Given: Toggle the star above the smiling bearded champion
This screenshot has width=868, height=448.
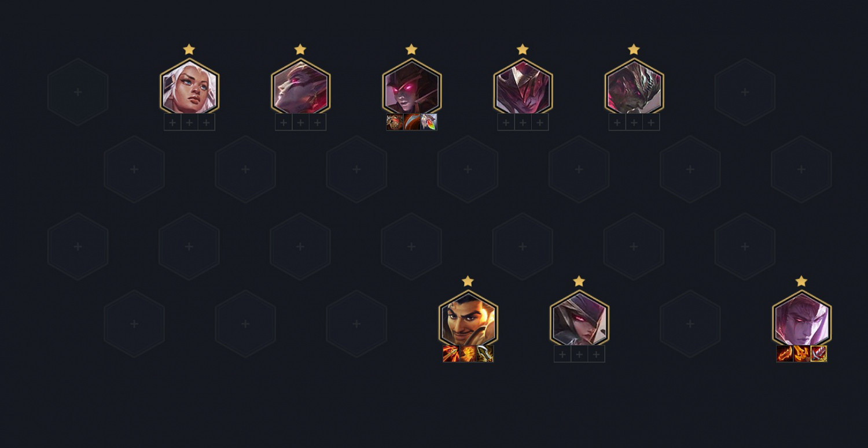Looking at the screenshot, I should [468, 281].
